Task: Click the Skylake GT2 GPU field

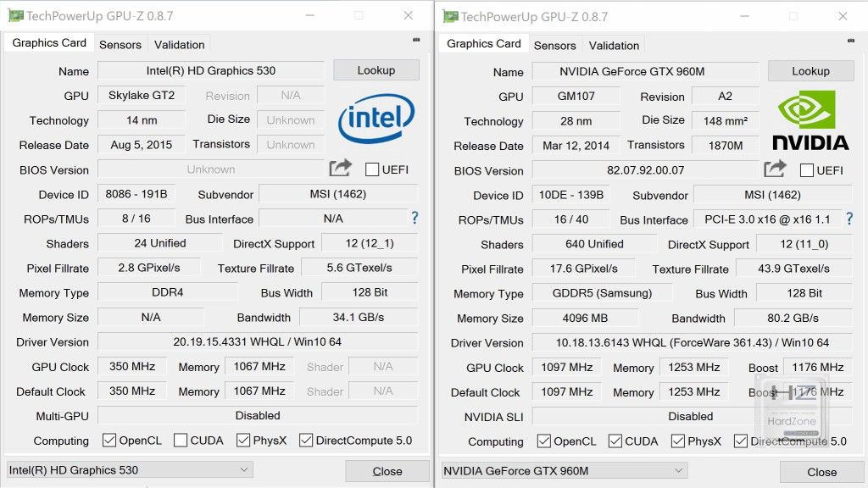Action: [142, 95]
